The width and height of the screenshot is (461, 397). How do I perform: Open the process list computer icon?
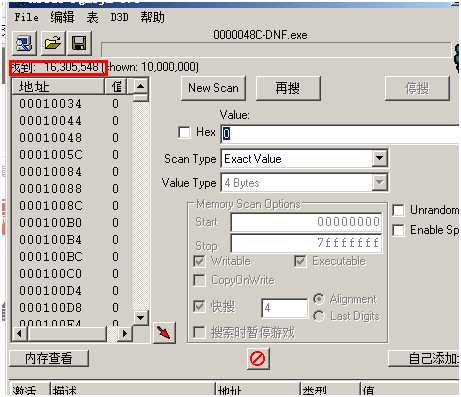(x=24, y=43)
